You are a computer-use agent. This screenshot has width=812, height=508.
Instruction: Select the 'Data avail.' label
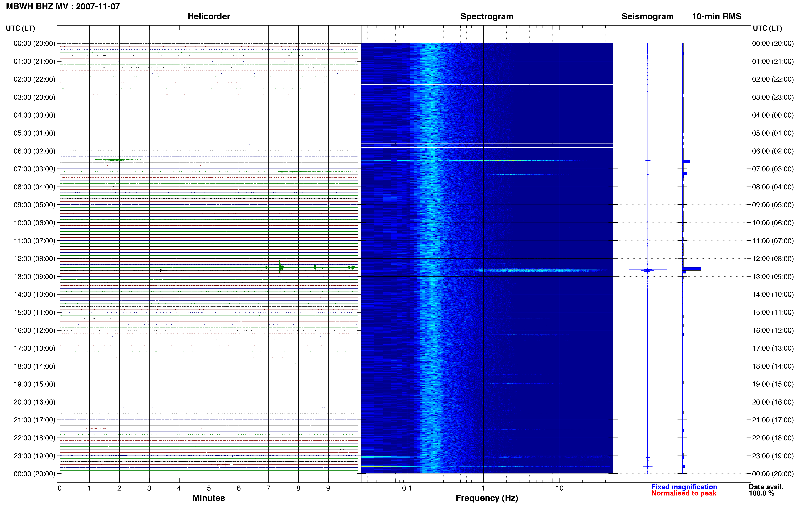tap(766, 487)
